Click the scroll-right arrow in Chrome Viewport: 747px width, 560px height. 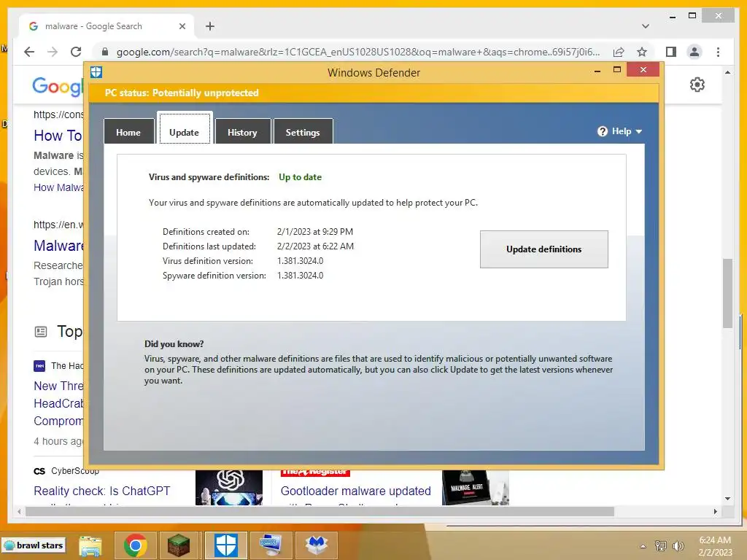(716, 511)
